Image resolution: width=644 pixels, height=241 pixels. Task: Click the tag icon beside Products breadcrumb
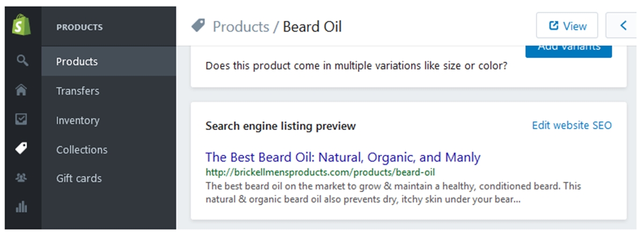point(198,26)
